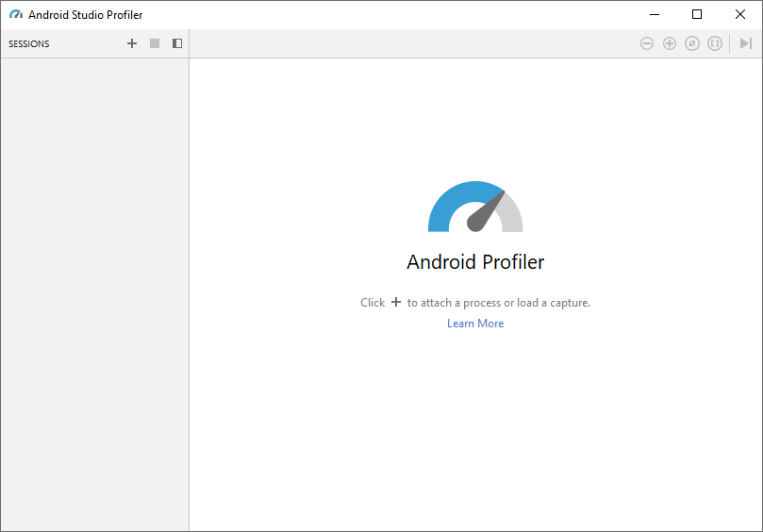Open the Learn More link
763x532 pixels.
point(475,324)
